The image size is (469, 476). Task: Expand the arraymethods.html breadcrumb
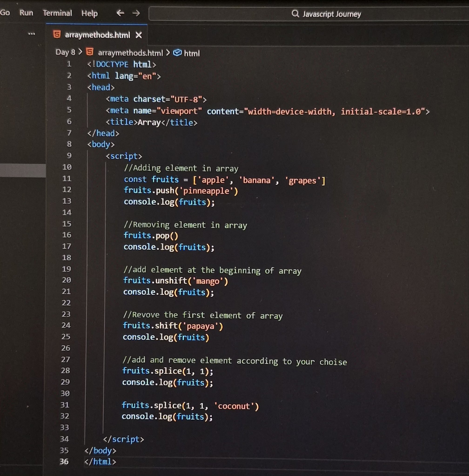130,53
